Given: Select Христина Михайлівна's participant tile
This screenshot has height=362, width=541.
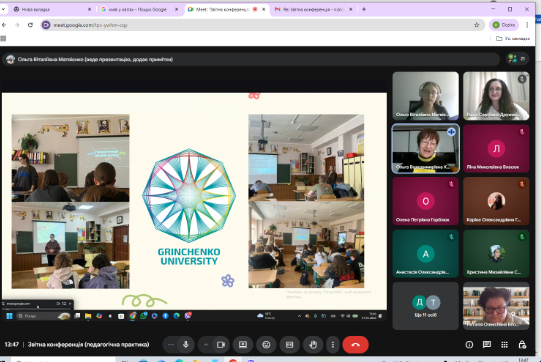Looking at the screenshot, I should [496, 254].
